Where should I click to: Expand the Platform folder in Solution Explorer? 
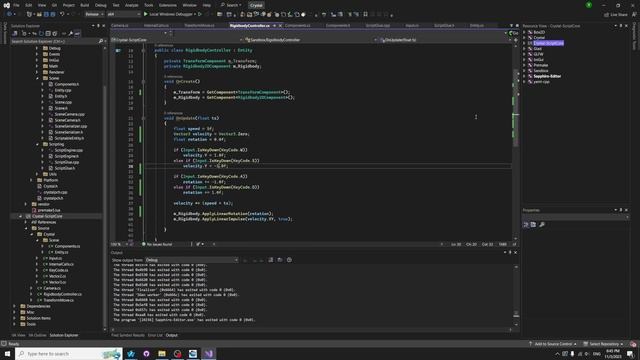click(x=31, y=180)
